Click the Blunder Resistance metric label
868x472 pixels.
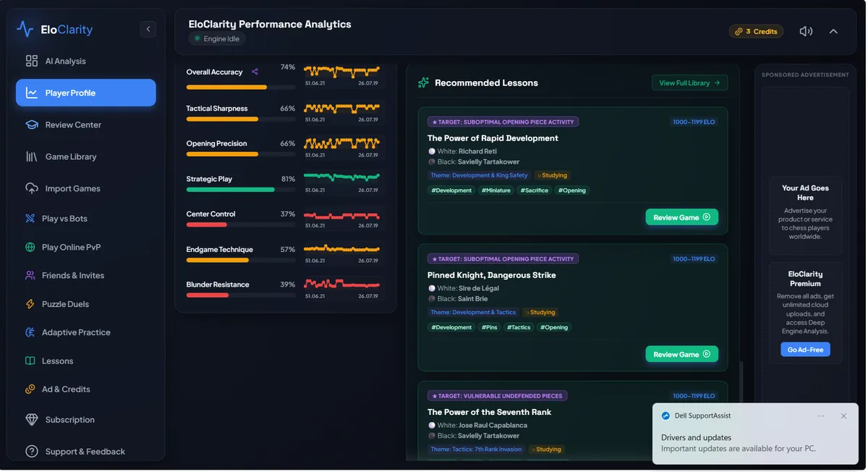pos(218,285)
